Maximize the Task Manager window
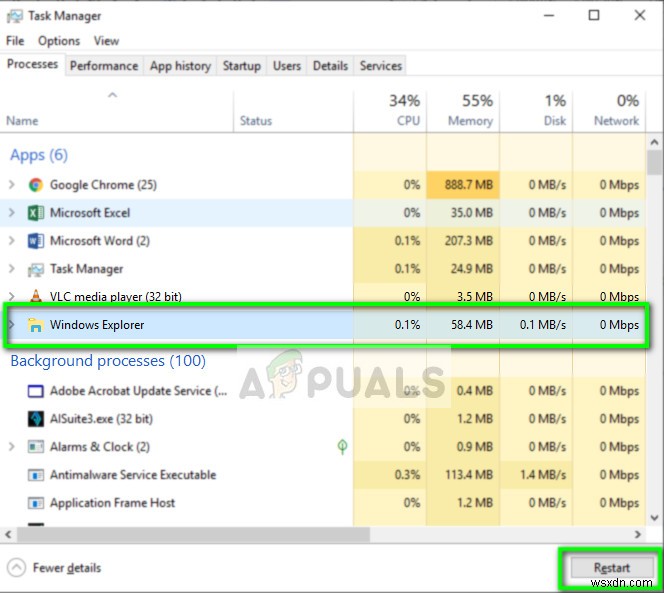Viewport: 664px width, 593px height. coord(594,16)
